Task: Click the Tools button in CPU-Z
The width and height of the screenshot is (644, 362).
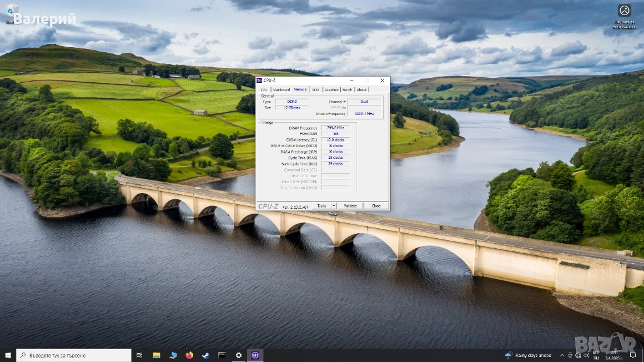Action: pyautogui.click(x=321, y=206)
